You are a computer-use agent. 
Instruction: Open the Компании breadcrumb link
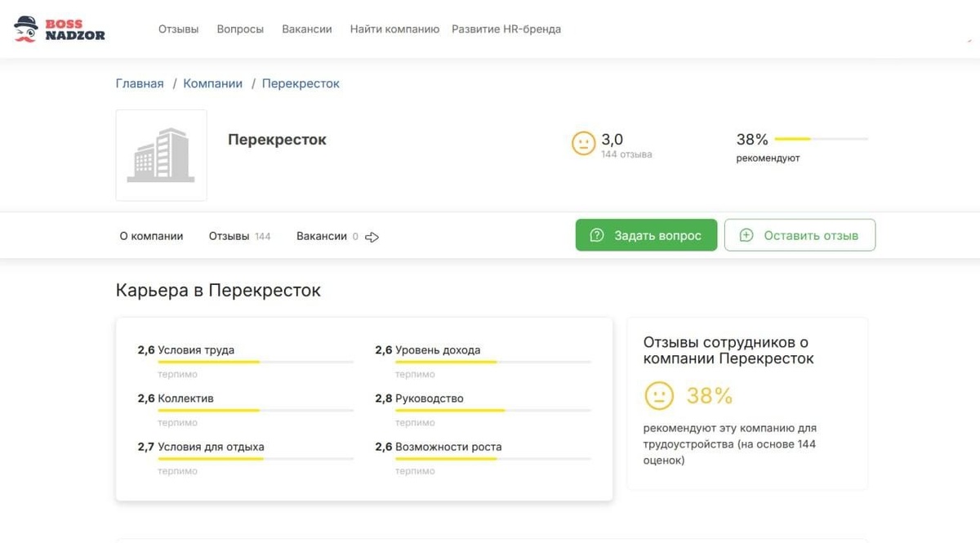(x=213, y=82)
